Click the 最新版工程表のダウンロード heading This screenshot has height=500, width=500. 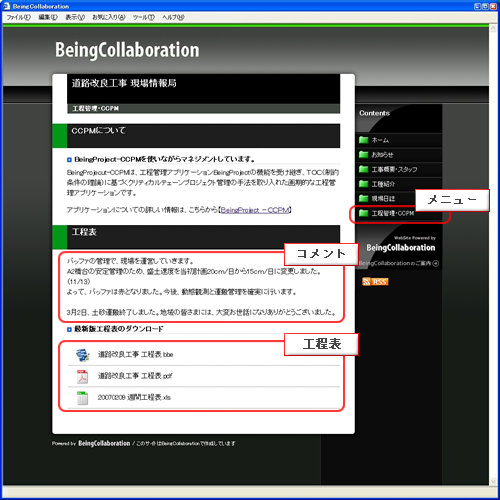coord(119,329)
